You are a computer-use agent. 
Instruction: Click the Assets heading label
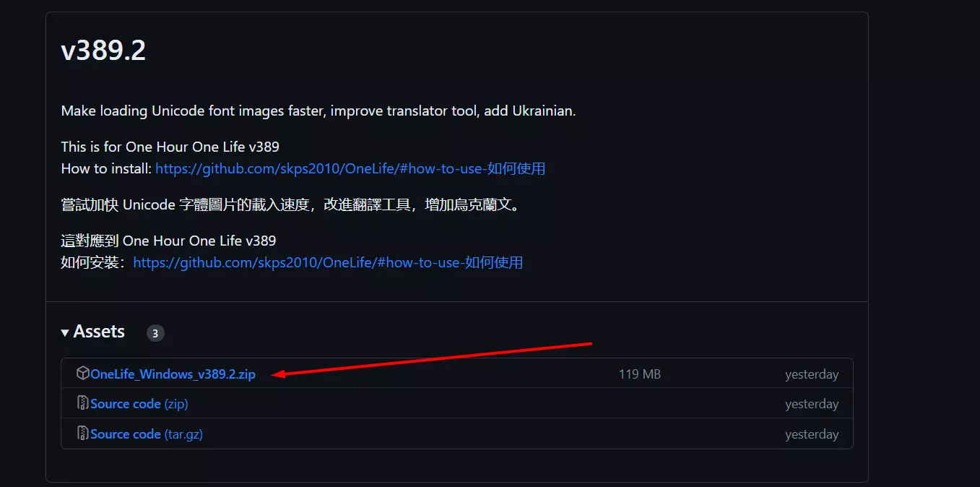pyautogui.click(x=99, y=332)
